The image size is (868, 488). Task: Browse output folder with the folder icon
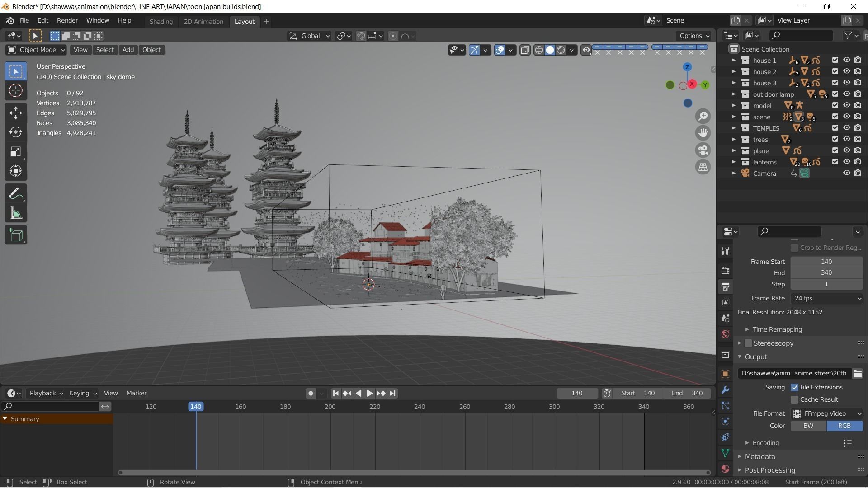857,373
